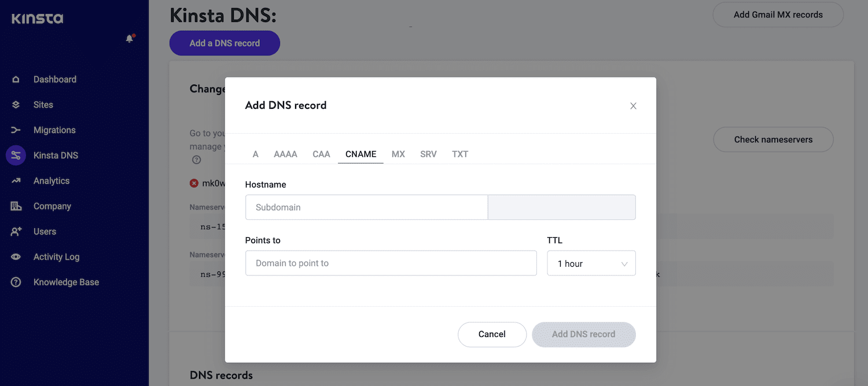This screenshot has width=868, height=386.
Task: Click the Company building icon
Action: [16, 206]
